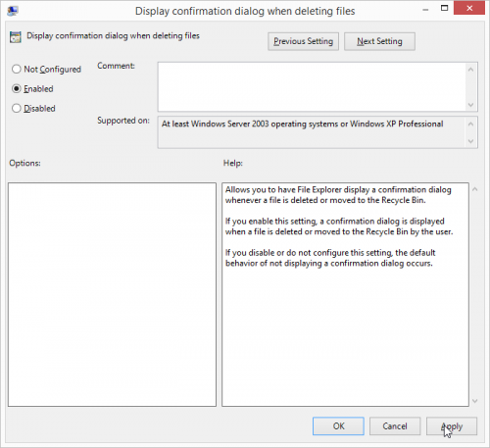Click the 'Options:' label
The image size is (490, 448).
tap(24, 163)
